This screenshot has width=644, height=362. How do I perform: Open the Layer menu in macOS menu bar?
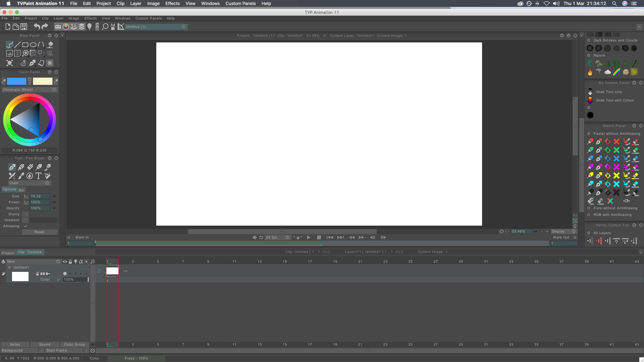[x=136, y=3]
